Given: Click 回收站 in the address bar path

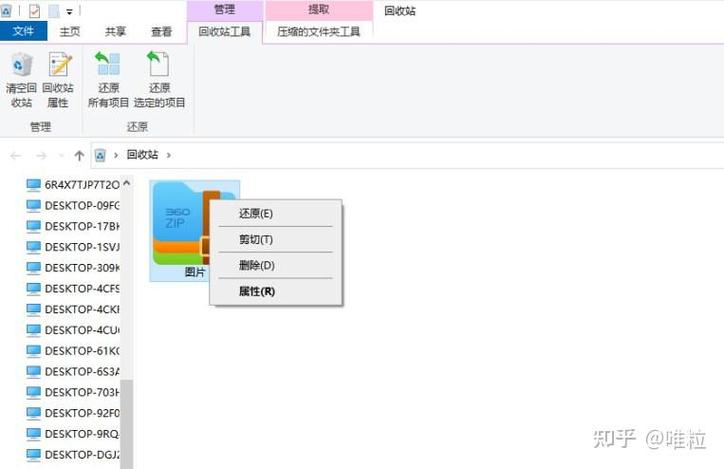Looking at the screenshot, I should [143, 155].
